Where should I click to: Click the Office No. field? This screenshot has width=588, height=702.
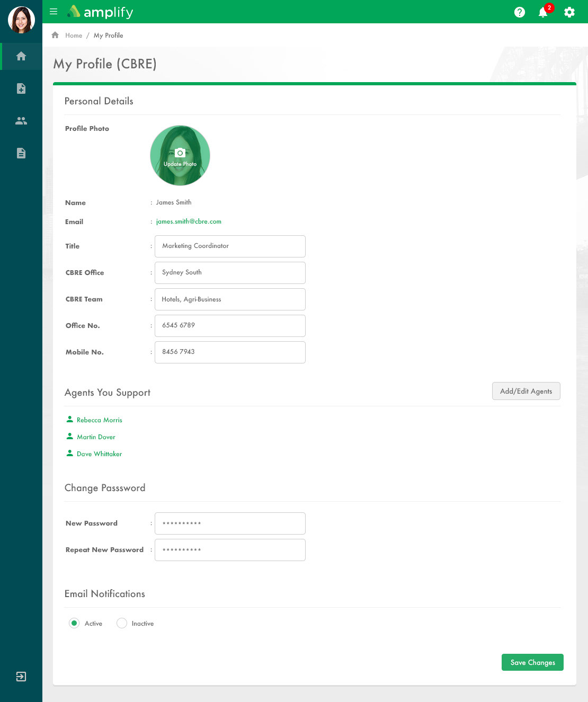click(x=230, y=326)
